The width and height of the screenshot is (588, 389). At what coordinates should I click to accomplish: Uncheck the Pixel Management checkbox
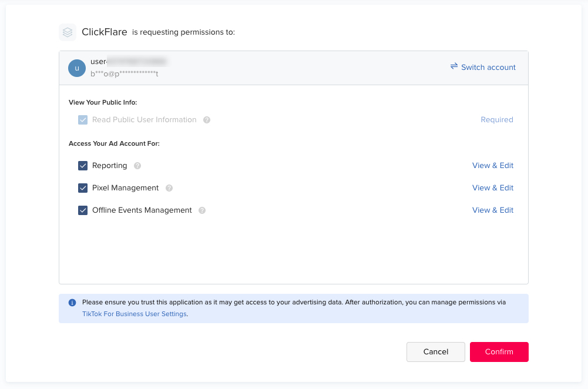tap(83, 188)
